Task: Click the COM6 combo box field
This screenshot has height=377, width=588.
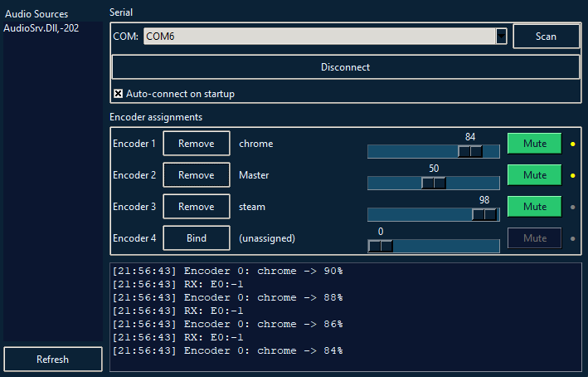Action: pyautogui.click(x=318, y=37)
